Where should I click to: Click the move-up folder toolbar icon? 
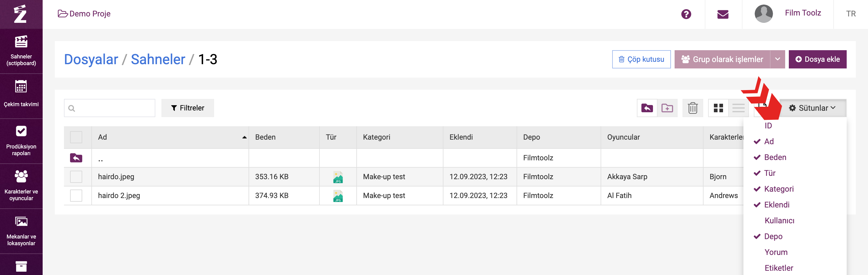647,108
